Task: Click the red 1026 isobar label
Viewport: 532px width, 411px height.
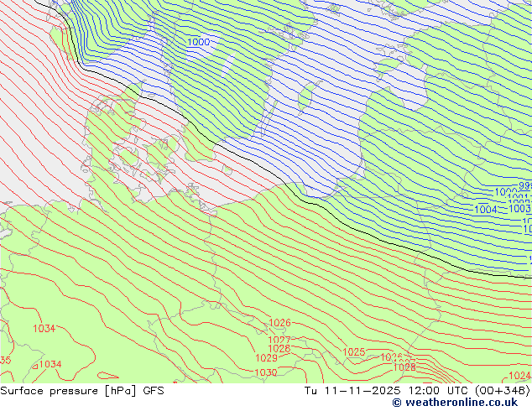Action: [x=279, y=322]
